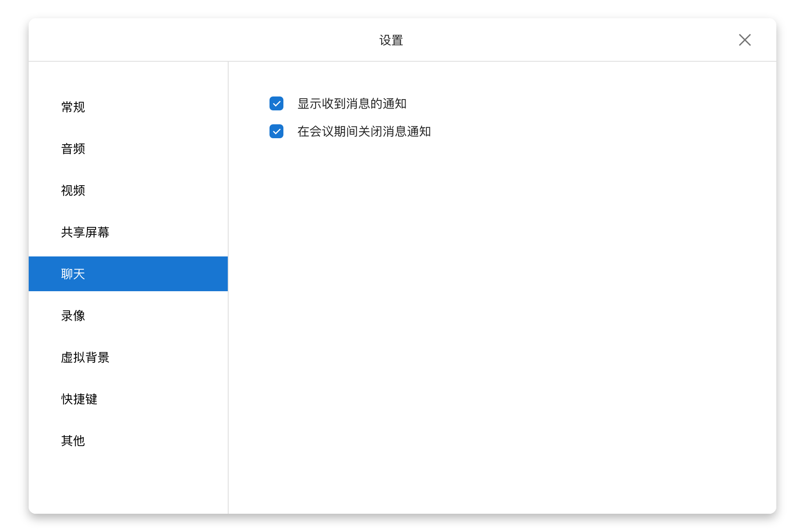点击右上角的关闭图标
The width and height of the screenshot is (805, 532).
click(x=745, y=40)
